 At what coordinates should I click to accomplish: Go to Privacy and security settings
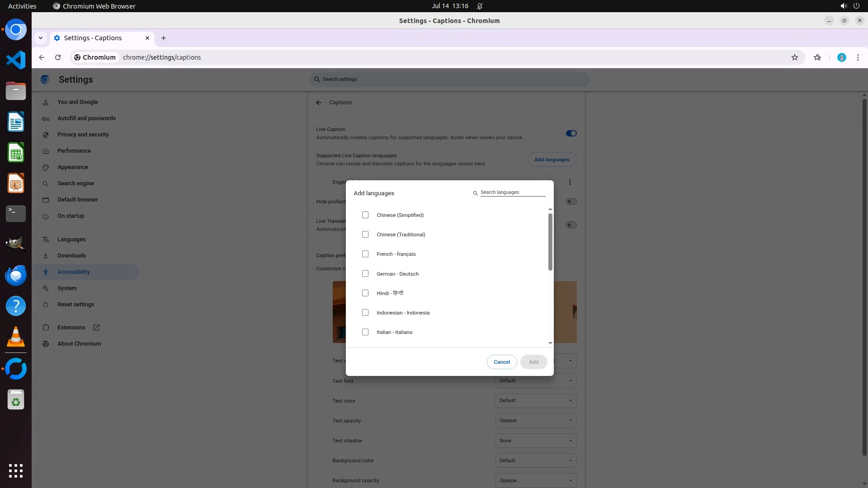83,135
